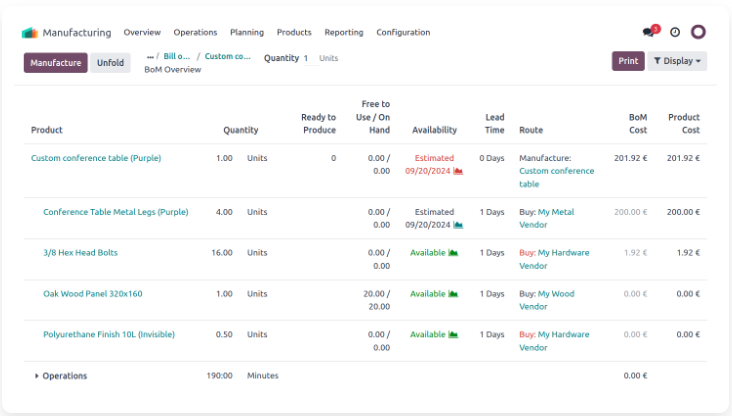Click the Manufacture button

tap(56, 63)
